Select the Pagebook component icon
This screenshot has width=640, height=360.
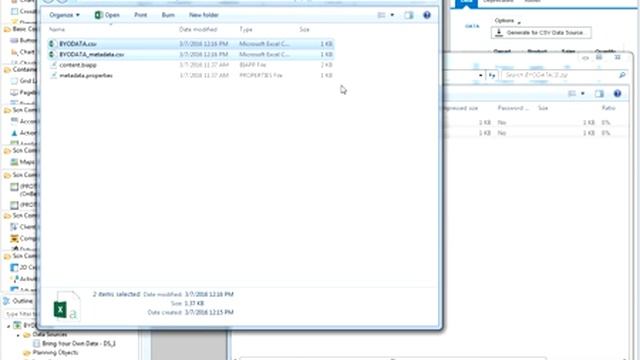click(15, 93)
